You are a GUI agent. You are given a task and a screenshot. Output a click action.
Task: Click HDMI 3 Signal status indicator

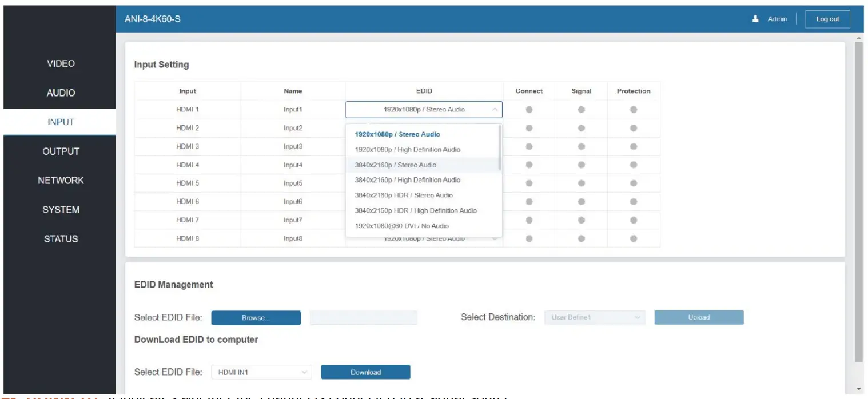tap(581, 146)
